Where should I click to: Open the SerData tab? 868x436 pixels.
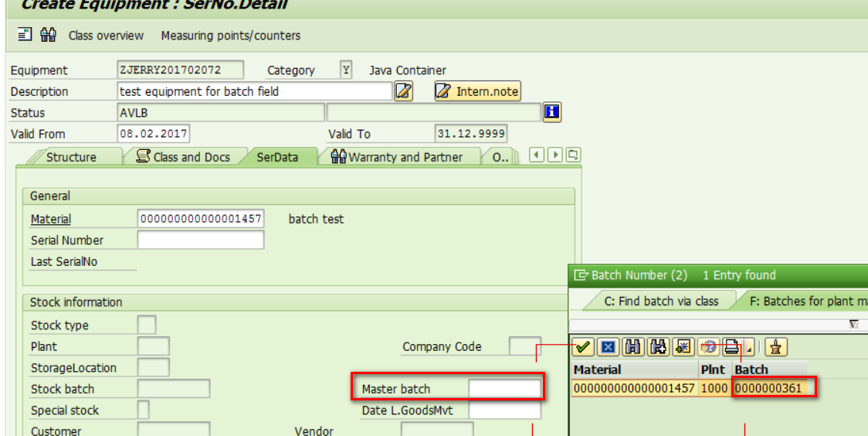[277, 157]
